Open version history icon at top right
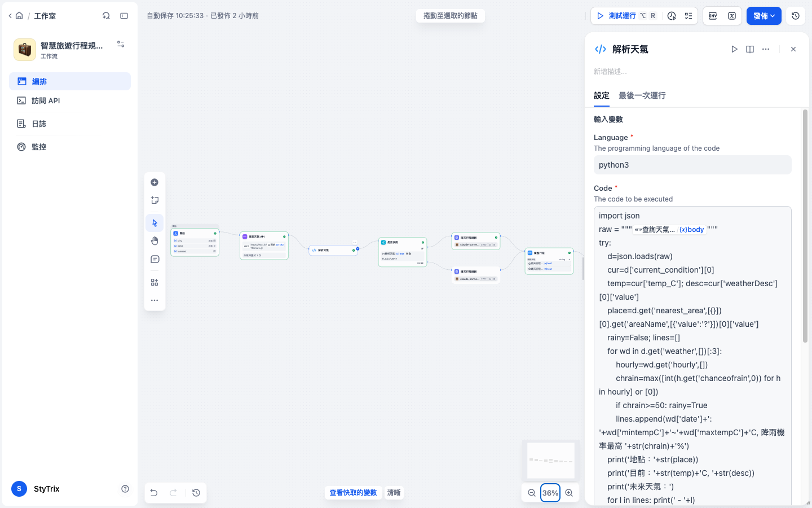812x508 pixels. 796,16
